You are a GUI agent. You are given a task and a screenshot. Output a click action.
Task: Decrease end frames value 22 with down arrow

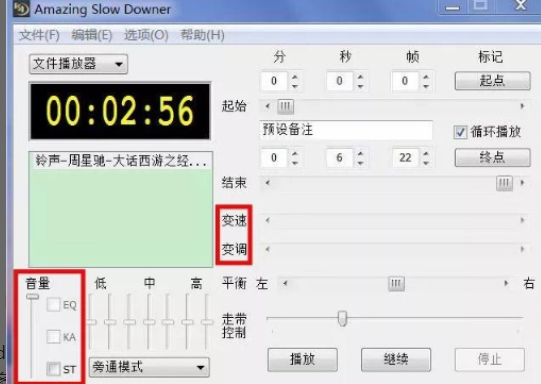click(x=426, y=163)
